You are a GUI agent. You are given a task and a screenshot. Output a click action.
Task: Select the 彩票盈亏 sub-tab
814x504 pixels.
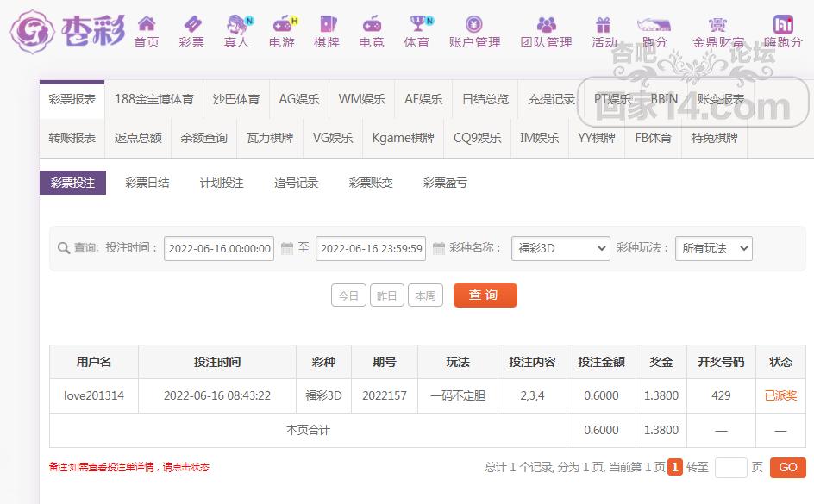pos(445,183)
